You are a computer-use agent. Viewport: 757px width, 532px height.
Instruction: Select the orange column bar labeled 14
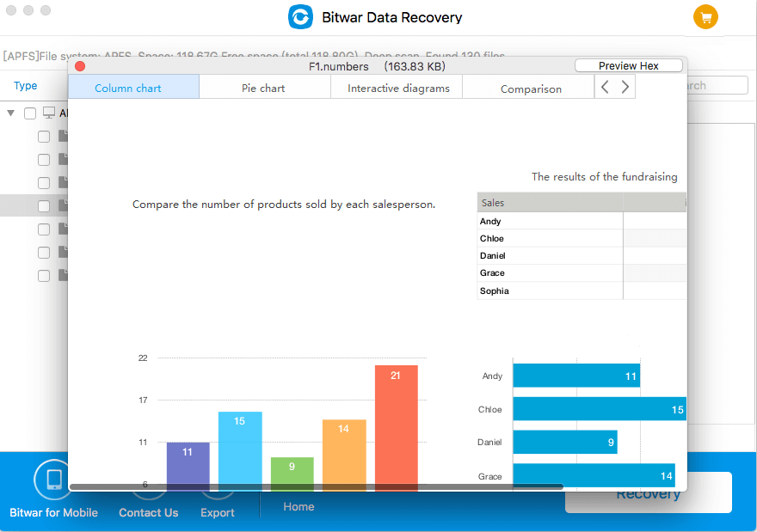pyautogui.click(x=344, y=455)
